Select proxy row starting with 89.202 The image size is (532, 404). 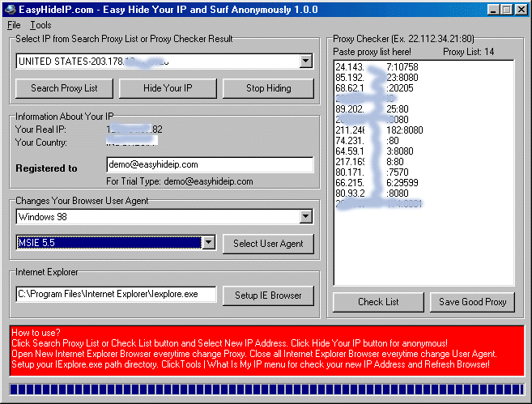tap(372, 109)
